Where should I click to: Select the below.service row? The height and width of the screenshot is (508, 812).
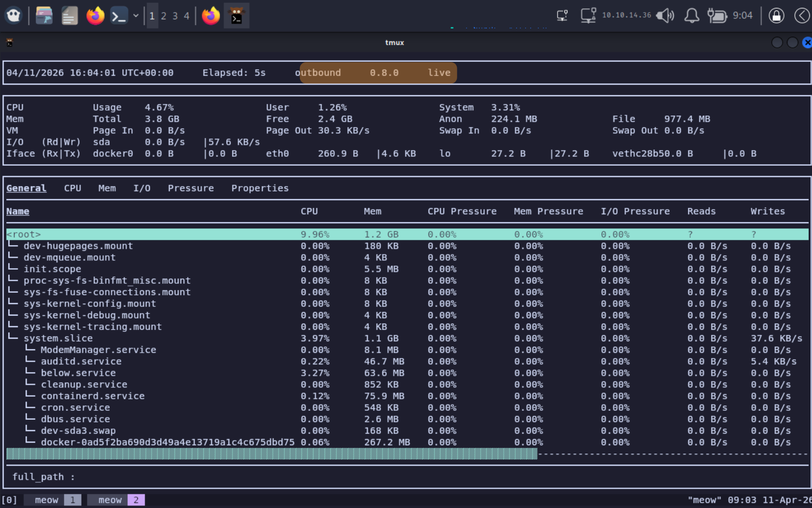pos(407,373)
